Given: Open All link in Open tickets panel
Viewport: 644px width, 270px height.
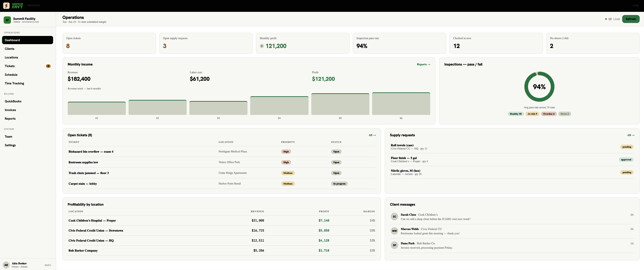Looking at the screenshot, I should (372, 135).
